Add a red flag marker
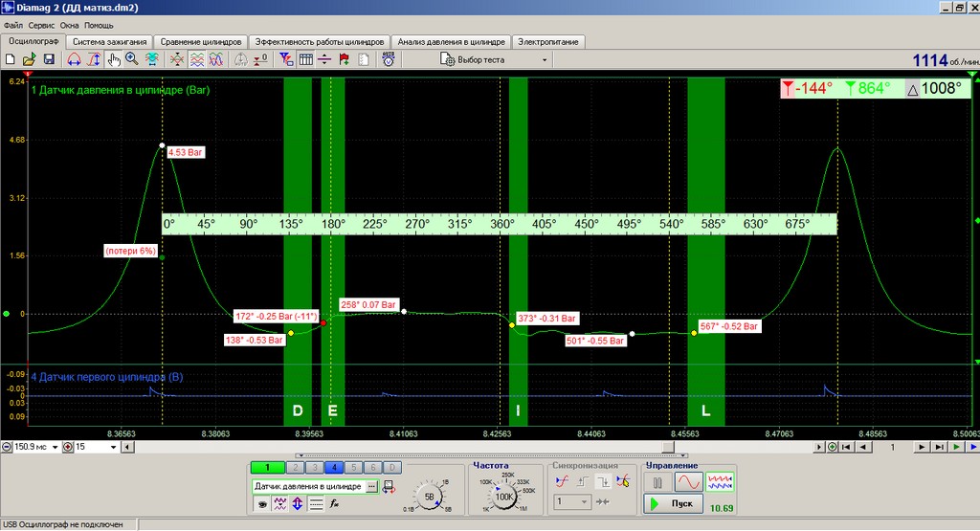Viewport: 980px width, 531px height. (x=345, y=59)
